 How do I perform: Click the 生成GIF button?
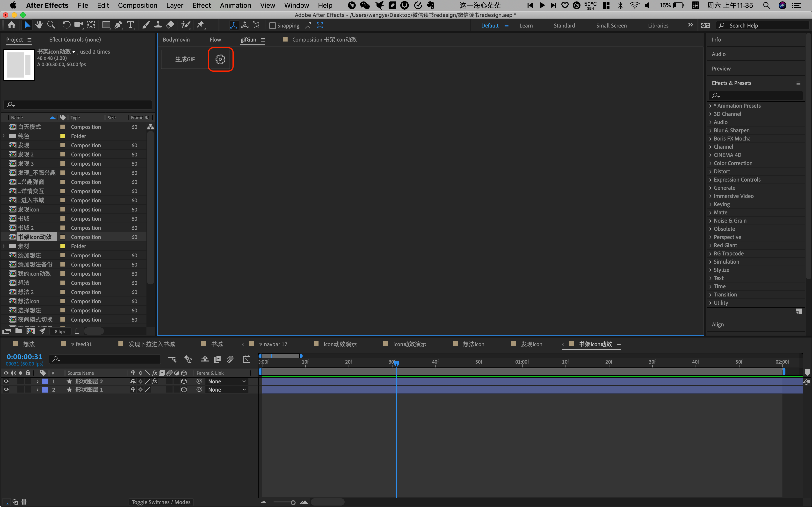tap(185, 59)
